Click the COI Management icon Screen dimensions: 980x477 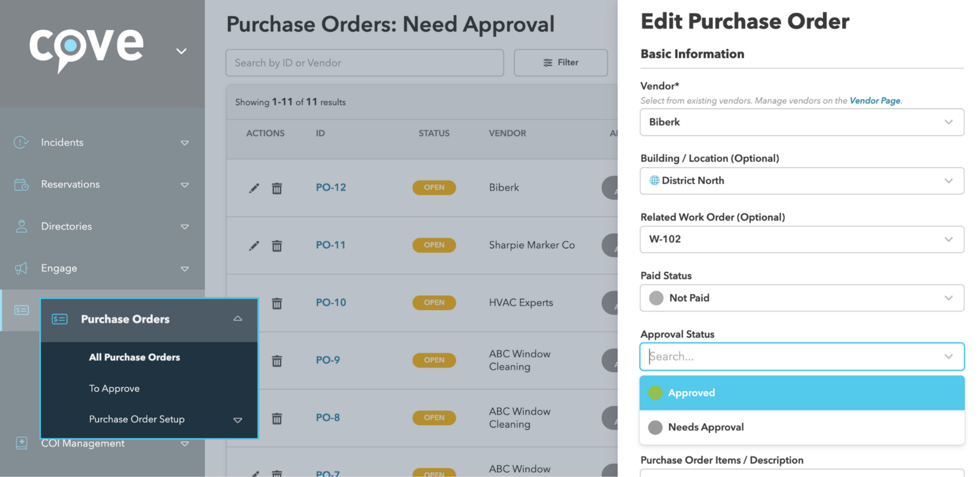pos(21,443)
